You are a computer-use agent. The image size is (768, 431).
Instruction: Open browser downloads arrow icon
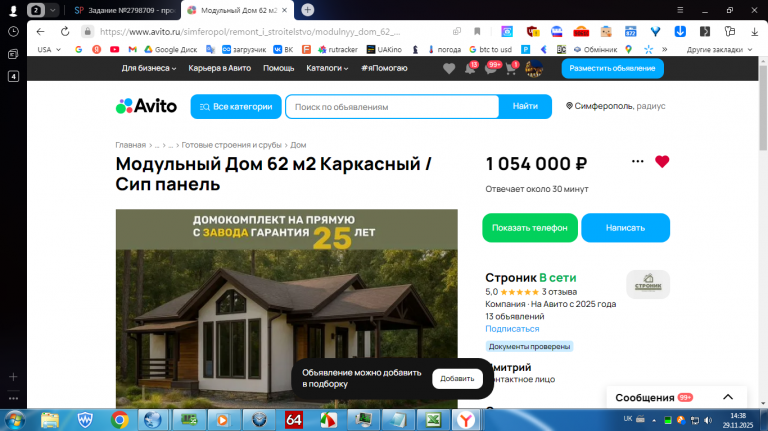[754, 31]
